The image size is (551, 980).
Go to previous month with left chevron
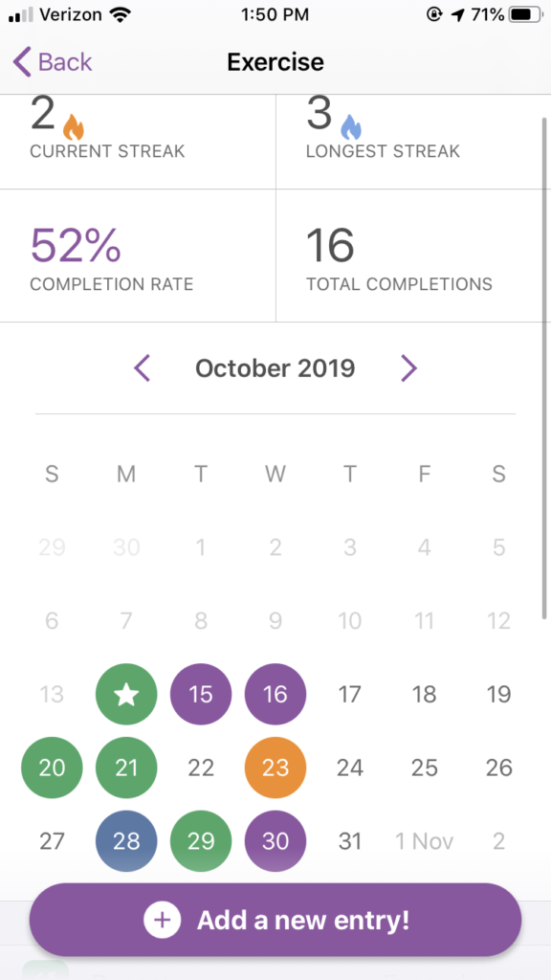[143, 368]
